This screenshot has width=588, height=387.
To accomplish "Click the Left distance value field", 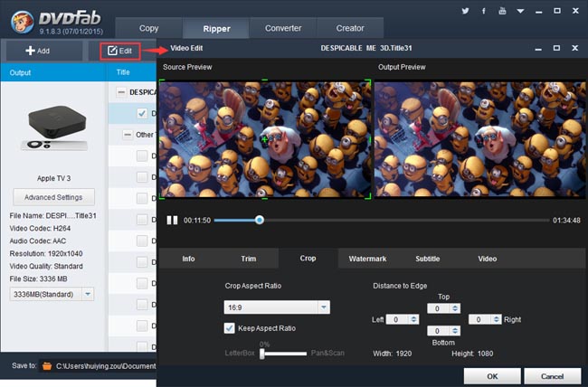I will (x=397, y=319).
